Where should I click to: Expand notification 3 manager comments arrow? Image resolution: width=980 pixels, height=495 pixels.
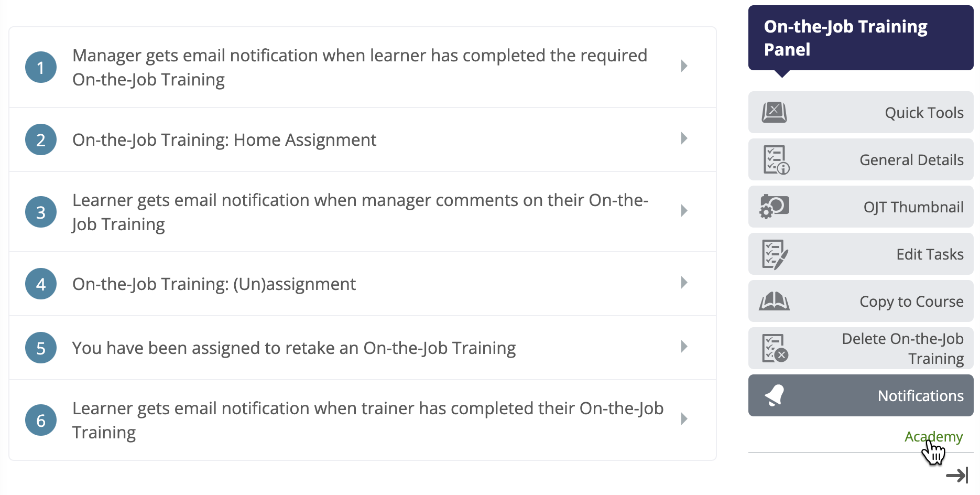(x=684, y=211)
